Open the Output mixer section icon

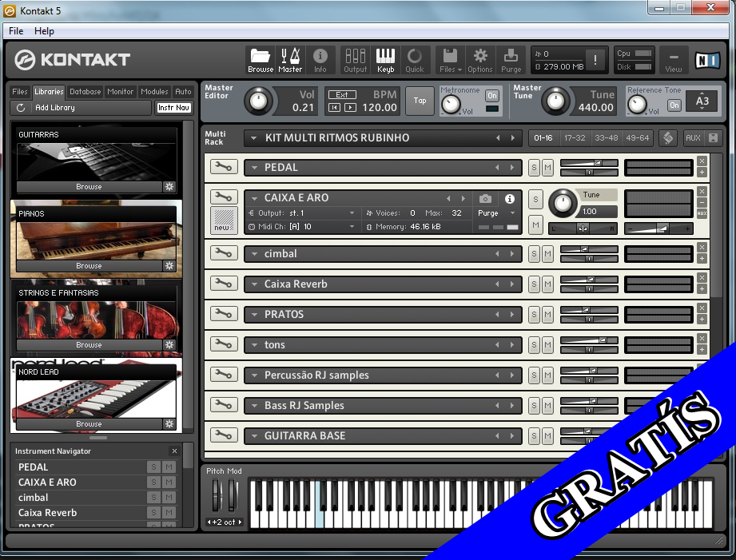pos(356,61)
